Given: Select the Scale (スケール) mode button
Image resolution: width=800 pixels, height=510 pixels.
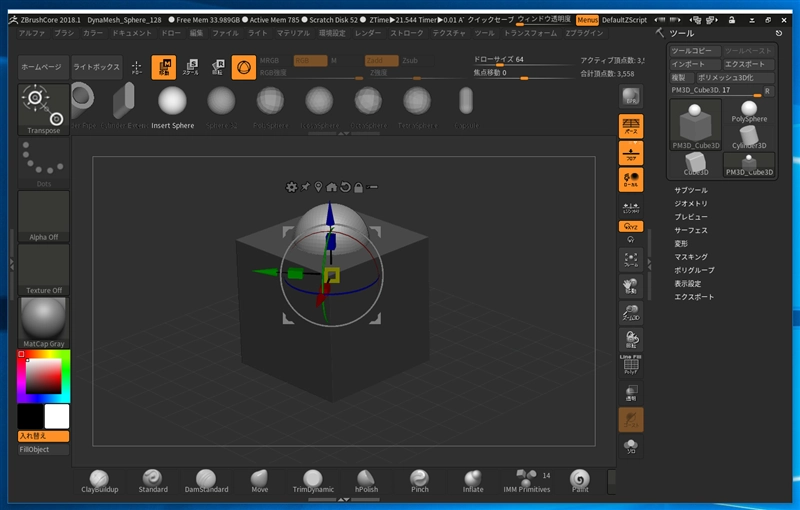Looking at the screenshot, I should coord(191,67).
